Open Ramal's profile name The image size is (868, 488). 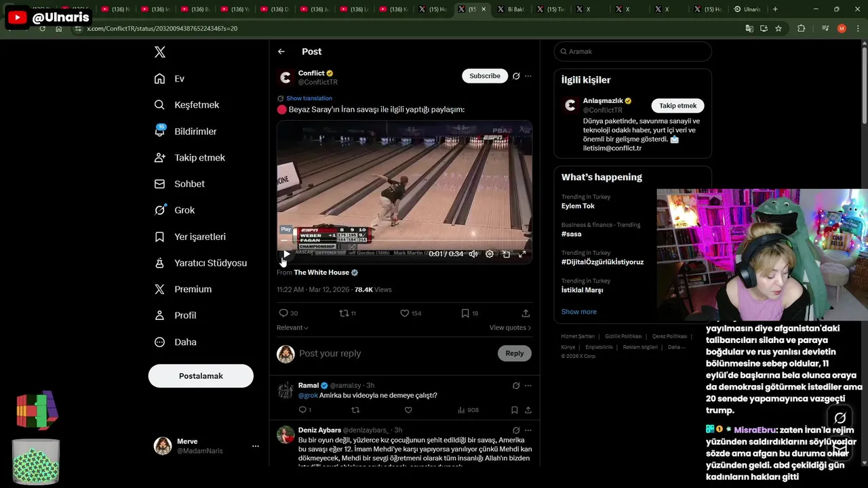309,385
